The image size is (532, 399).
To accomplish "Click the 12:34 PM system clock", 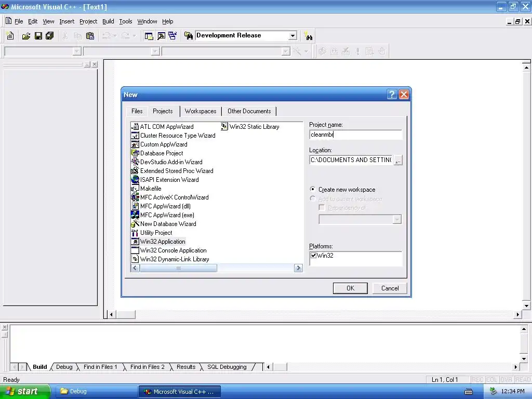I will (x=513, y=391).
